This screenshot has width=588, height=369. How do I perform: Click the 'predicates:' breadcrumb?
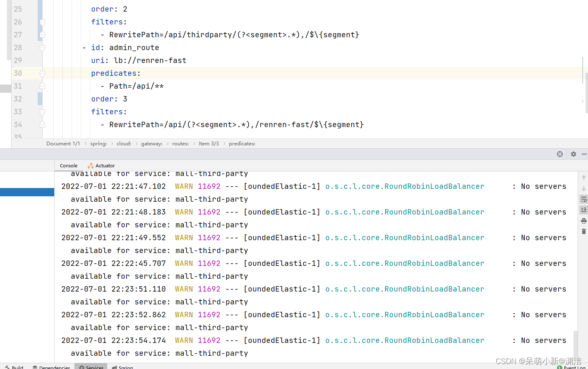pyautogui.click(x=242, y=144)
